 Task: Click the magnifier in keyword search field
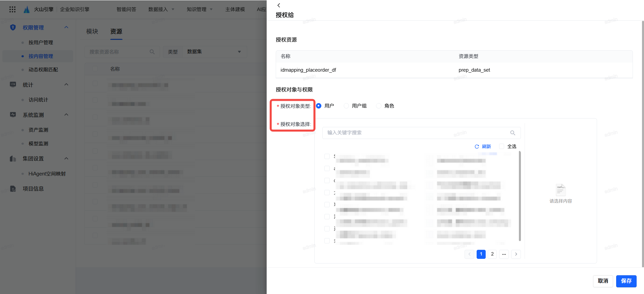tap(513, 133)
